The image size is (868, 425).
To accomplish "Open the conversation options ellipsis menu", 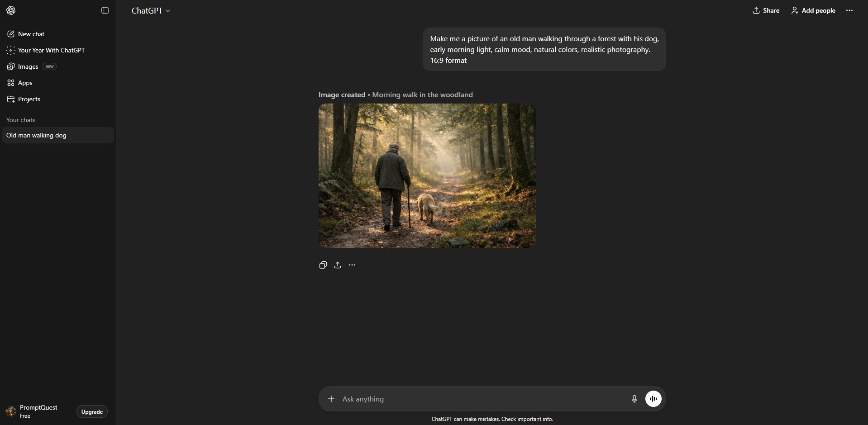I will tap(849, 10).
